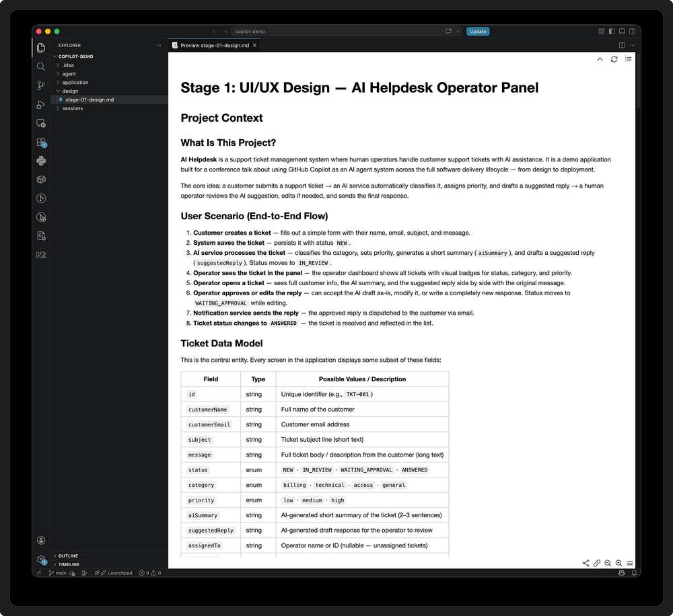Zoom in the preview with plus magnifier
The height and width of the screenshot is (616, 673).
(618, 564)
